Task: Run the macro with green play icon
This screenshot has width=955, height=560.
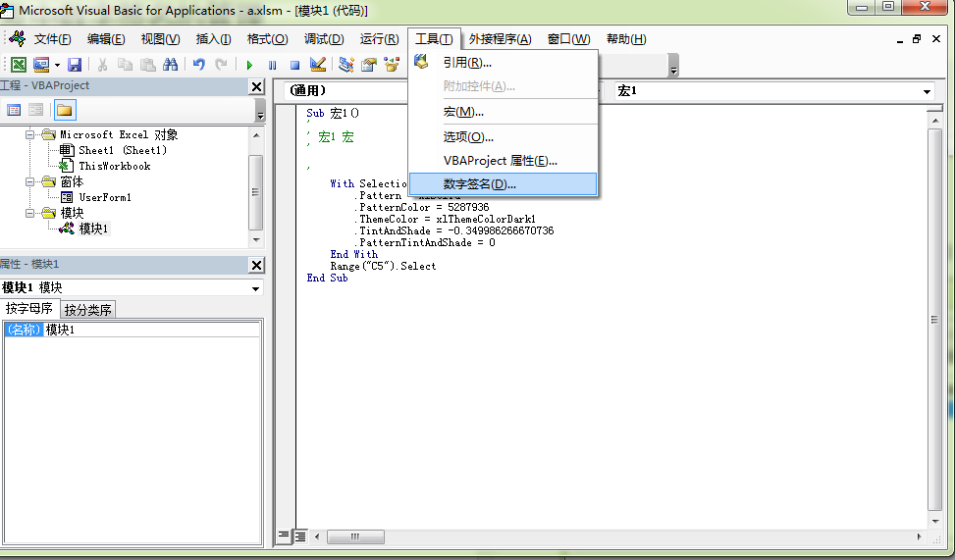Action: [249, 65]
